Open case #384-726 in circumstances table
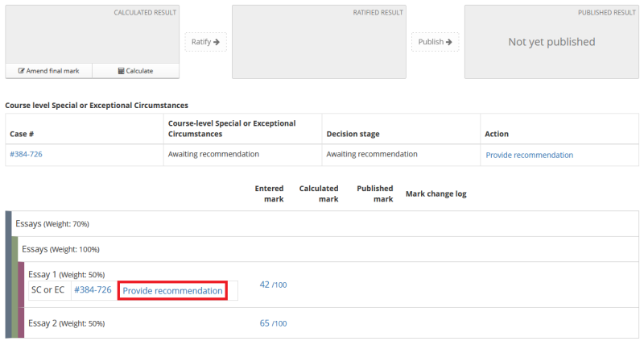The height and width of the screenshot is (341, 644). pyautogui.click(x=26, y=154)
